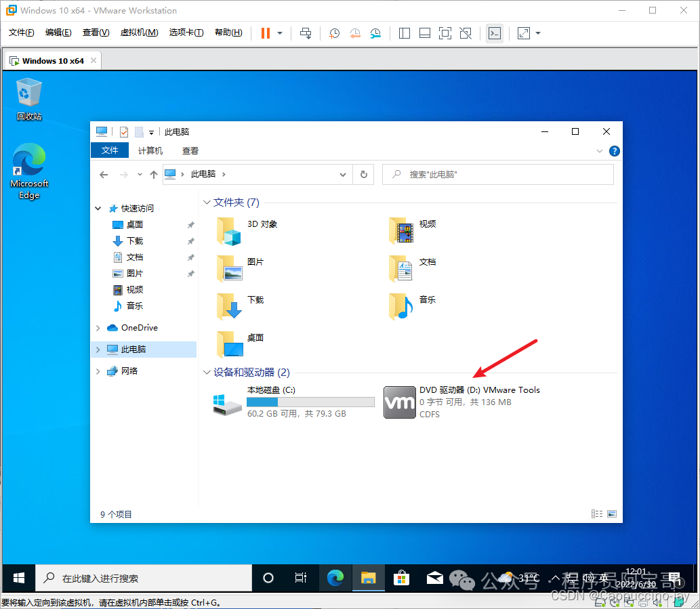Open the snapshot manager
This screenshot has width=700, height=609.
(x=375, y=33)
